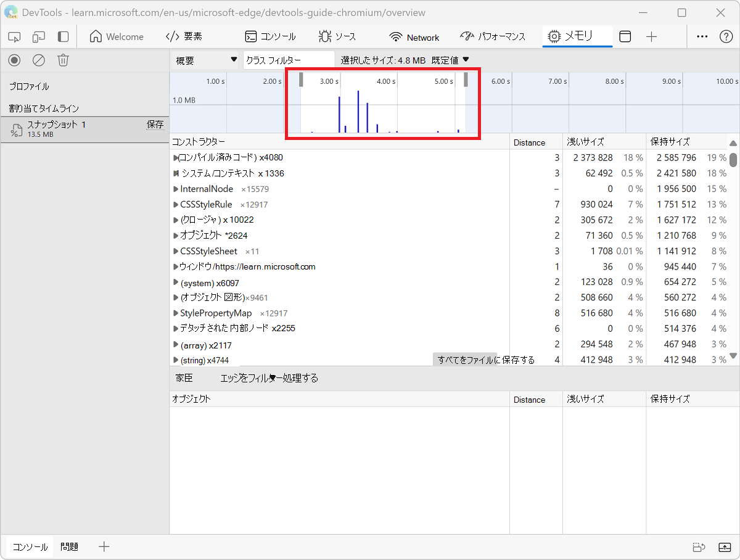Expand the (system) x6097 row
The image size is (740, 560).
tap(176, 282)
